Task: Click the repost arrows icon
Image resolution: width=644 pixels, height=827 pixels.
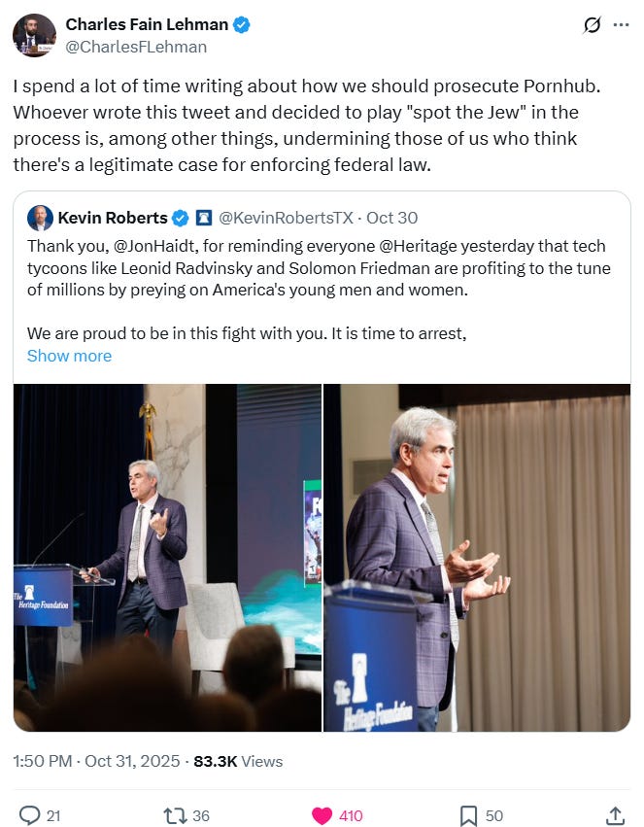Action: (x=174, y=815)
